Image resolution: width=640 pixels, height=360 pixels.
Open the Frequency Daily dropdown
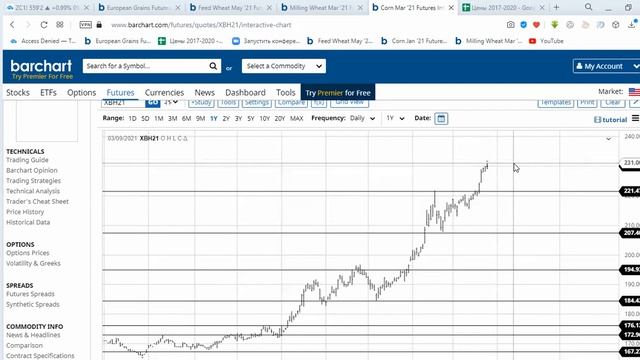pos(362,118)
